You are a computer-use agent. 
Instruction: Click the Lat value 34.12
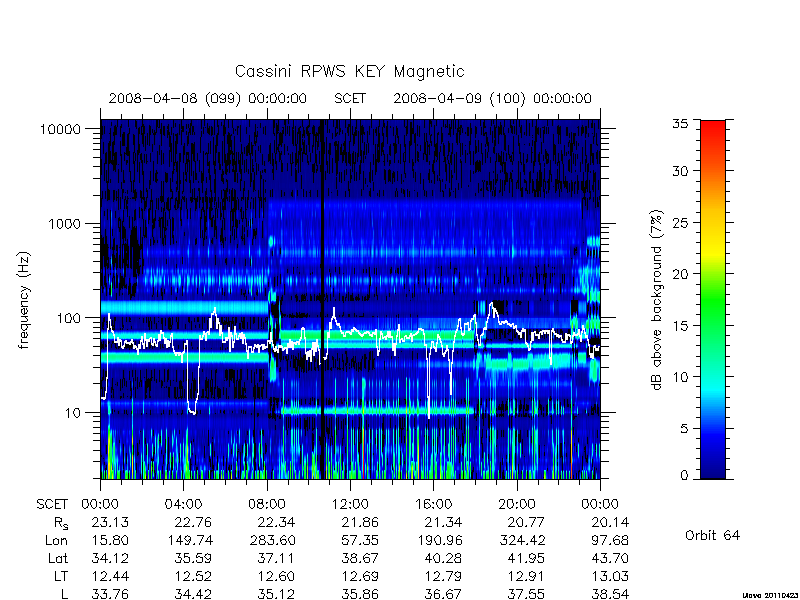[x=110, y=559]
